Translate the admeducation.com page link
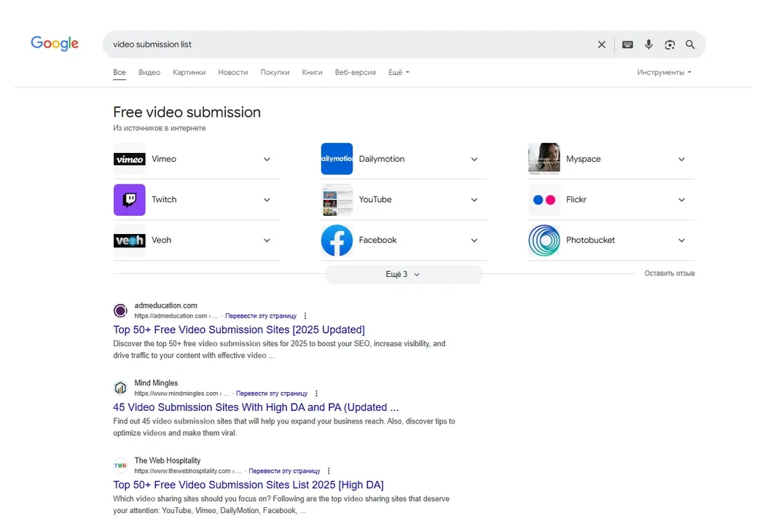Image resolution: width=773 pixels, height=532 pixels. pyautogui.click(x=261, y=316)
